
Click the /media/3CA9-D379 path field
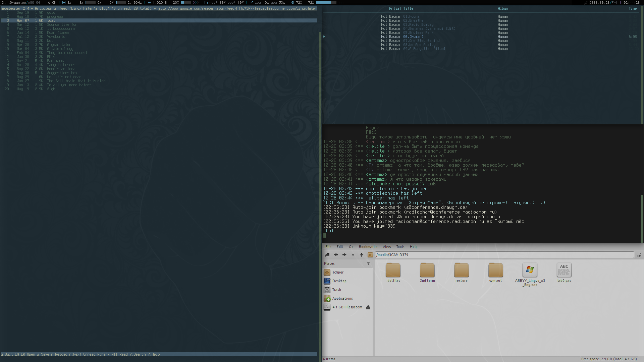(503, 255)
